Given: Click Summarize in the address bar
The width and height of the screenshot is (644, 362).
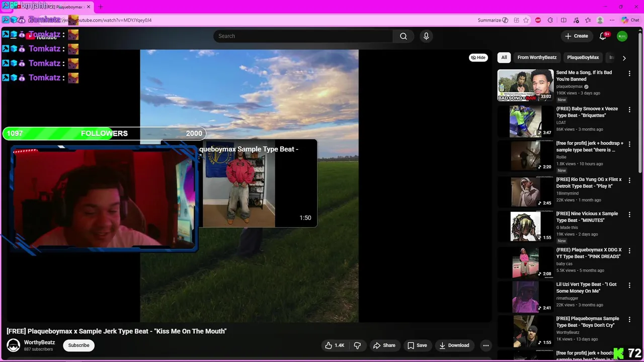Looking at the screenshot, I should [x=493, y=20].
